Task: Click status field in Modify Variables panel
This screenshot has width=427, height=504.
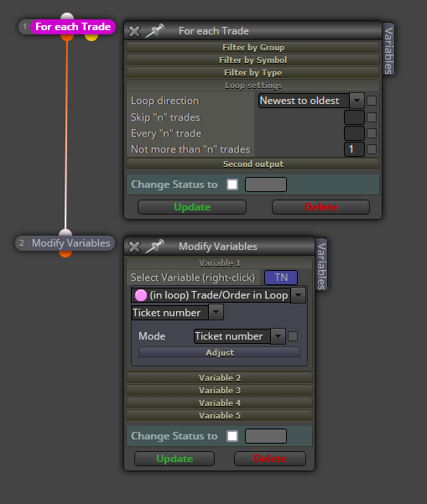Action: pyautogui.click(x=266, y=436)
